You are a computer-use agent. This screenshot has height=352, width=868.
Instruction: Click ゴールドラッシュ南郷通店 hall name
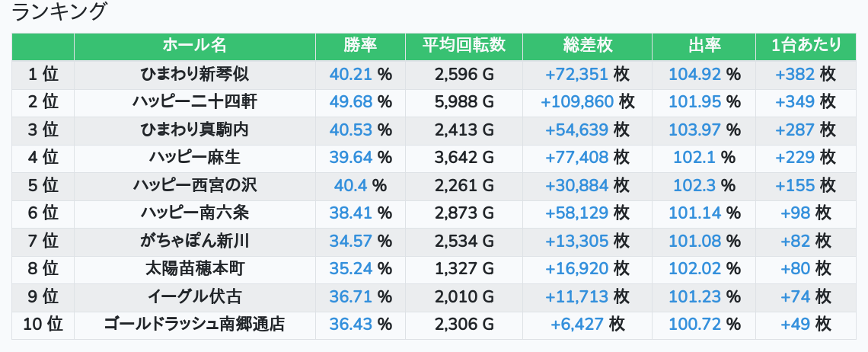194,324
